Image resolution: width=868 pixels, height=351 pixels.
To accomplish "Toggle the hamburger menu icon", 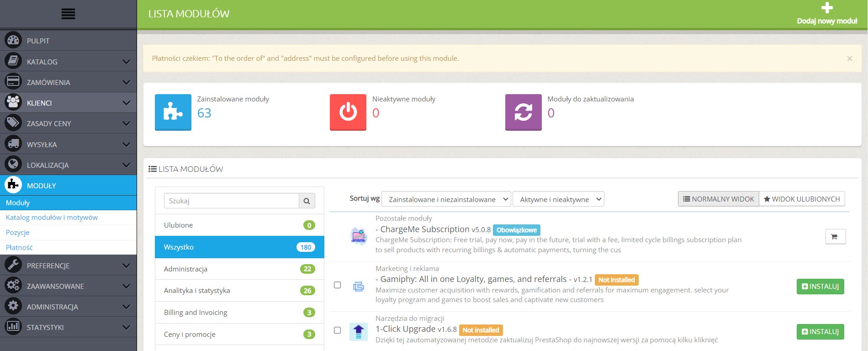I will [x=68, y=14].
